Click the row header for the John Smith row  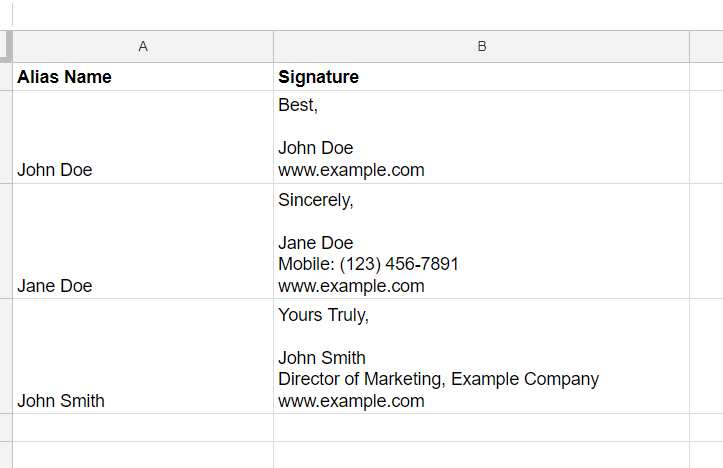(6, 356)
